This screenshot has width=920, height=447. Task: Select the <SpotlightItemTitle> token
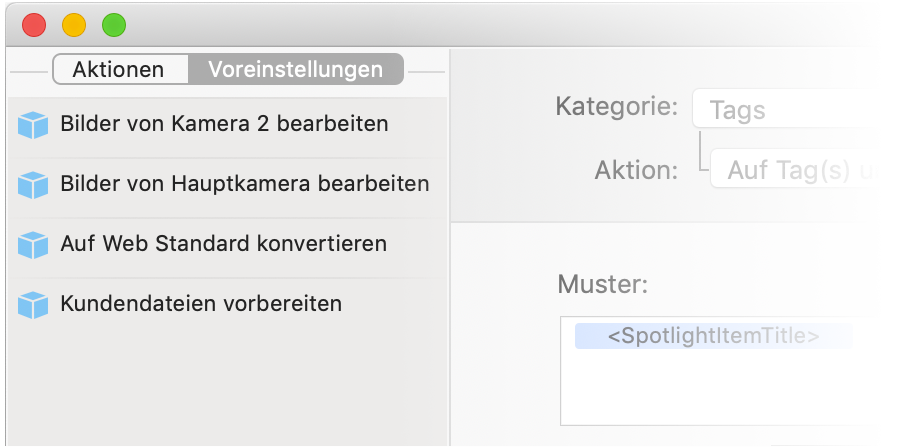coord(713,337)
